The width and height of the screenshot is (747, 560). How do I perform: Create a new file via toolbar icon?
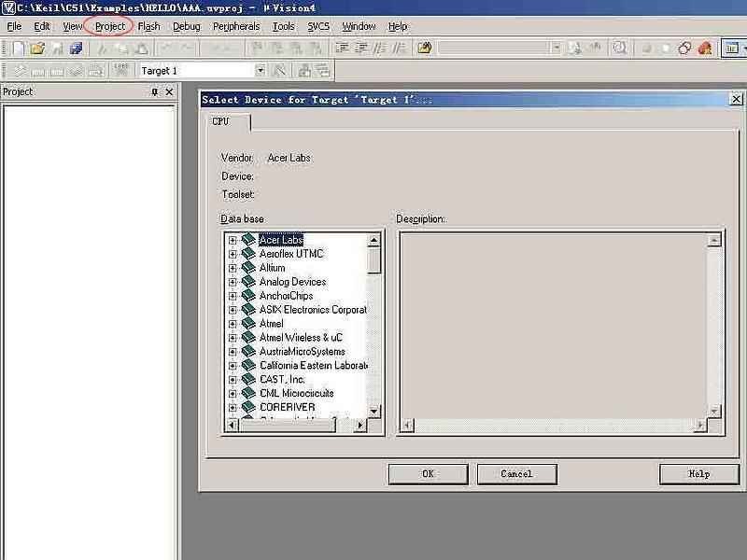[18, 48]
